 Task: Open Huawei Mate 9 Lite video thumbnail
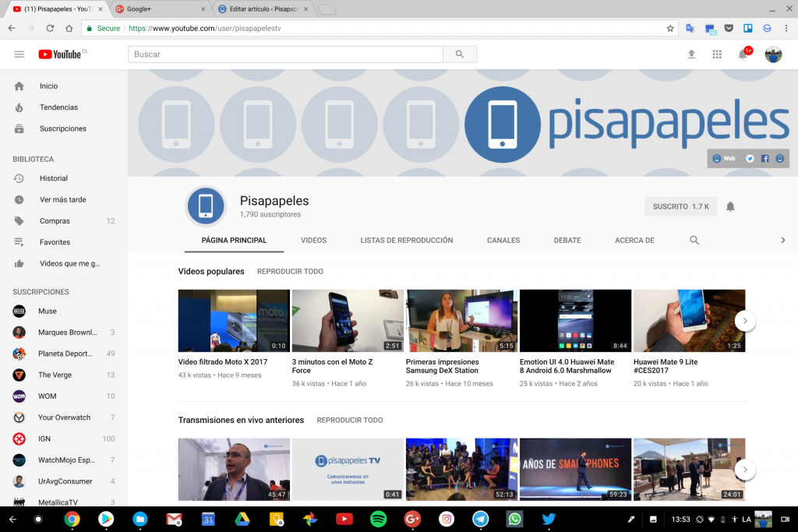click(690, 321)
